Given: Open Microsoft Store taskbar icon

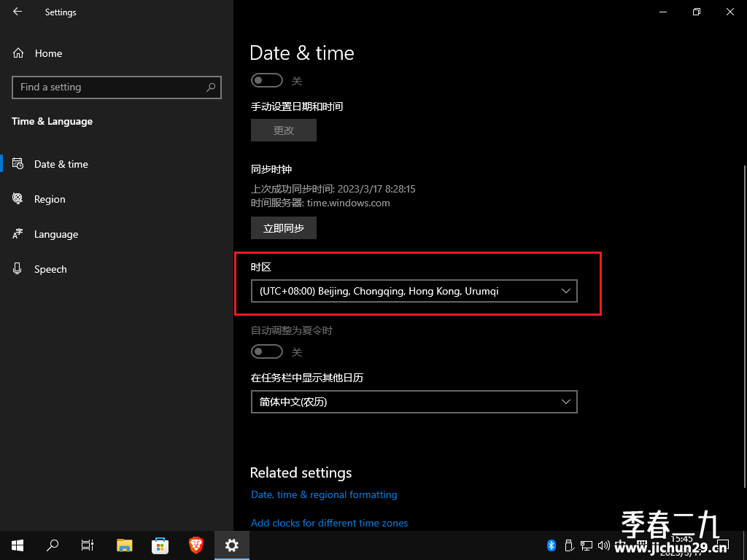Looking at the screenshot, I should [160, 545].
